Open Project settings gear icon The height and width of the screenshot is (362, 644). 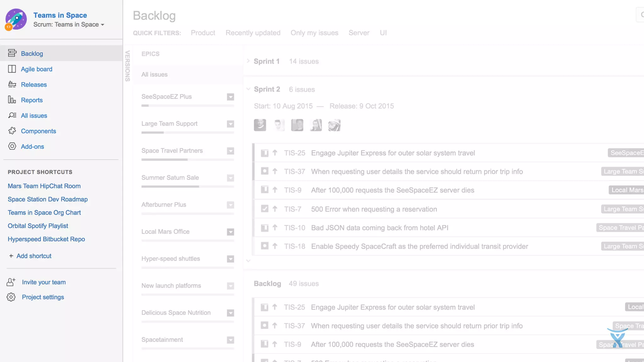pos(11,297)
